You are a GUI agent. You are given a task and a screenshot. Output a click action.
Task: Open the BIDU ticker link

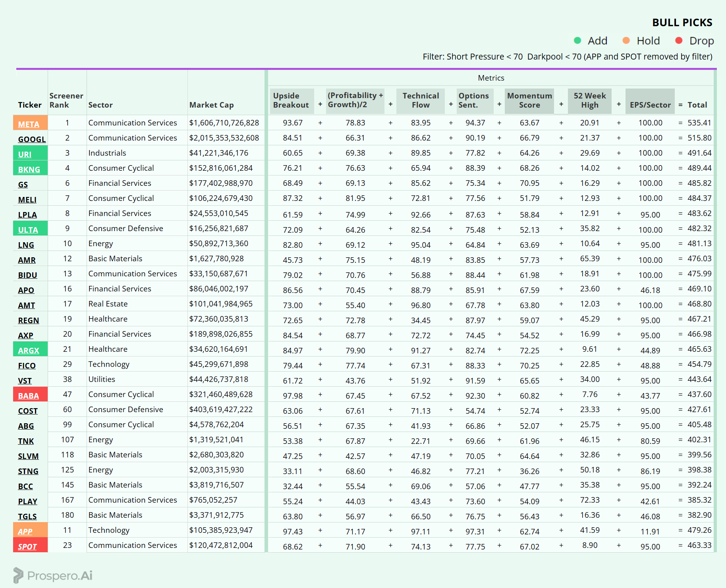pos(27,275)
